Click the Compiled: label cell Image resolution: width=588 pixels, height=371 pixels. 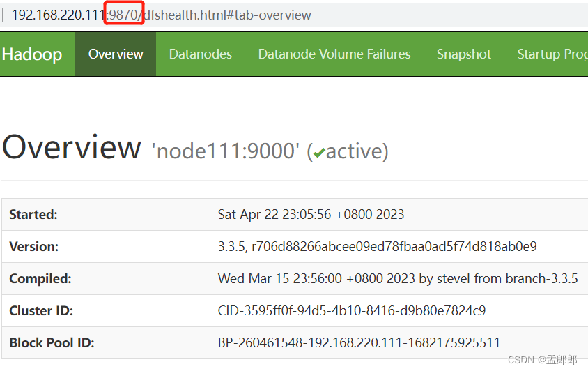[x=106, y=278]
